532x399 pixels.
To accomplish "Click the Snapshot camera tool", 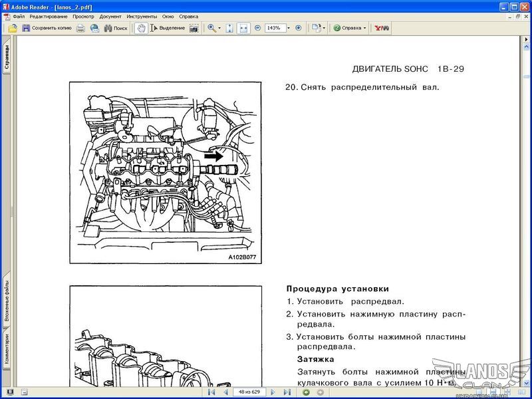I will 194,28.
